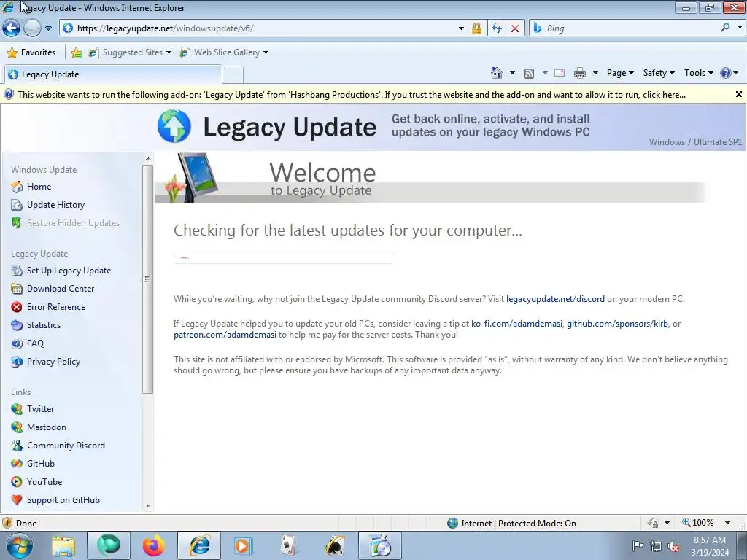This screenshot has width=747, height=560.
Task: Open a new blank tab
Action: point(233,75)
